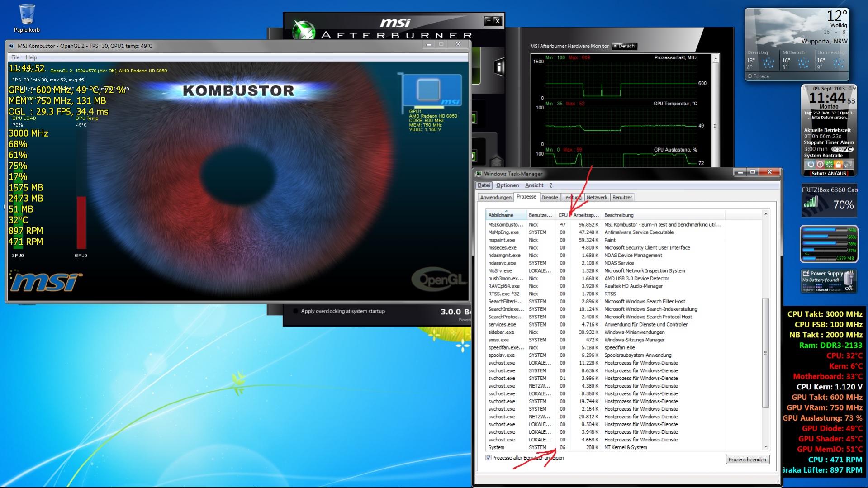
Task: Click '...bitte Datum setzen...' in clock gadget
Action: pos(829,118)
